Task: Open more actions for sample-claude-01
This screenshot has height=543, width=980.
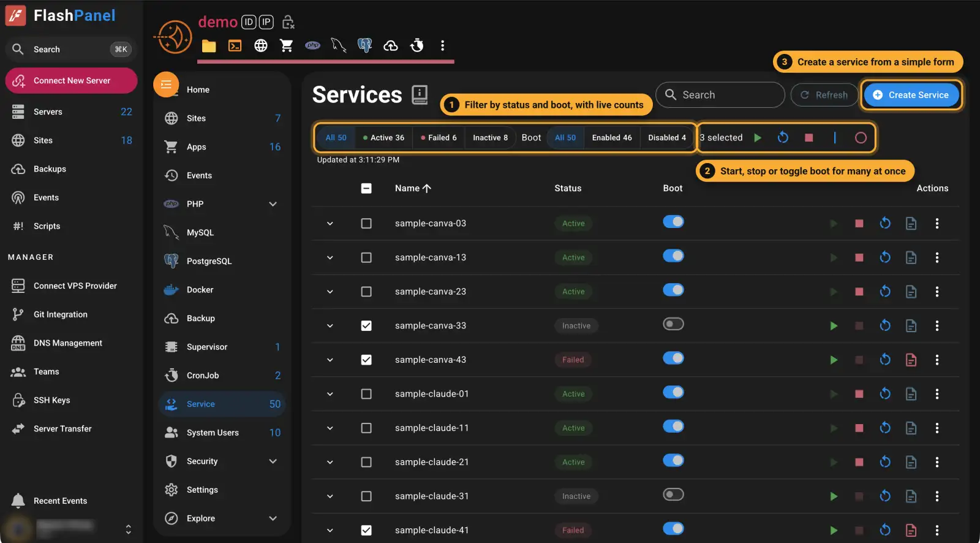Action: 937,394
